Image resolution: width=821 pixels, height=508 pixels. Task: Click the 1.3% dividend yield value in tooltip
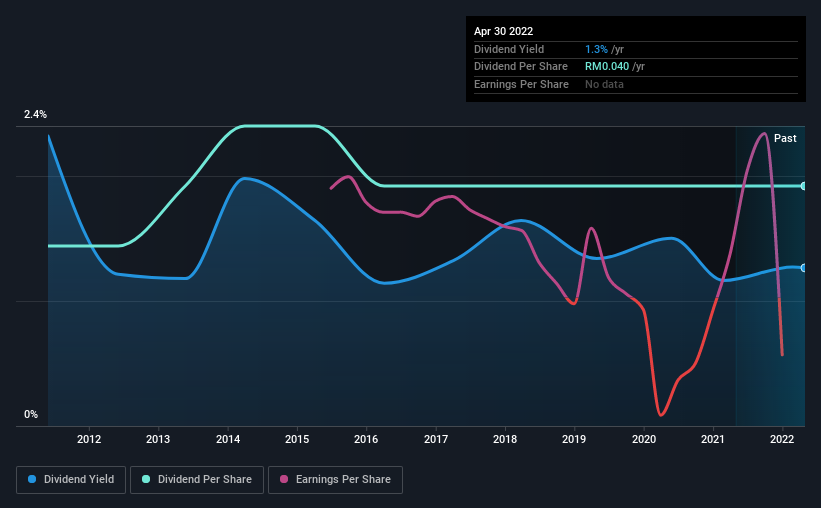pos(596,49)
